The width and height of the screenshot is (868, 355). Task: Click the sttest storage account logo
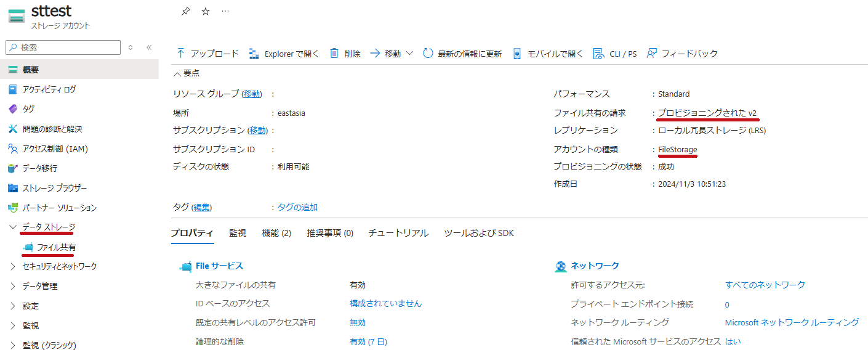(x=16, y=17)
